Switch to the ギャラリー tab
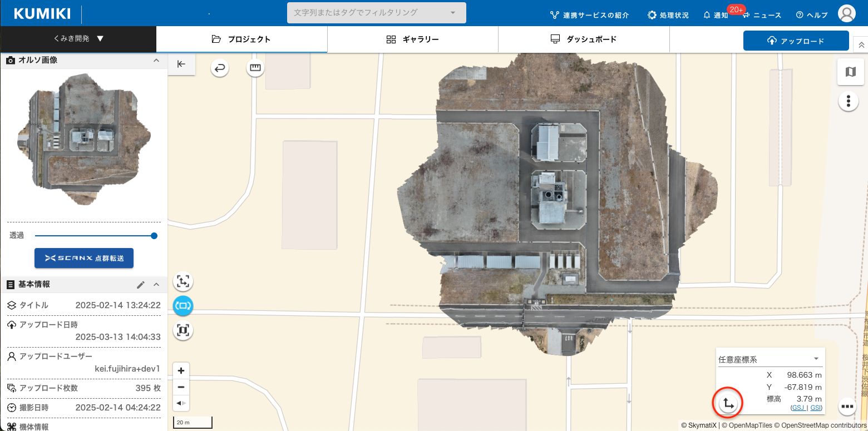 (412, 39)
